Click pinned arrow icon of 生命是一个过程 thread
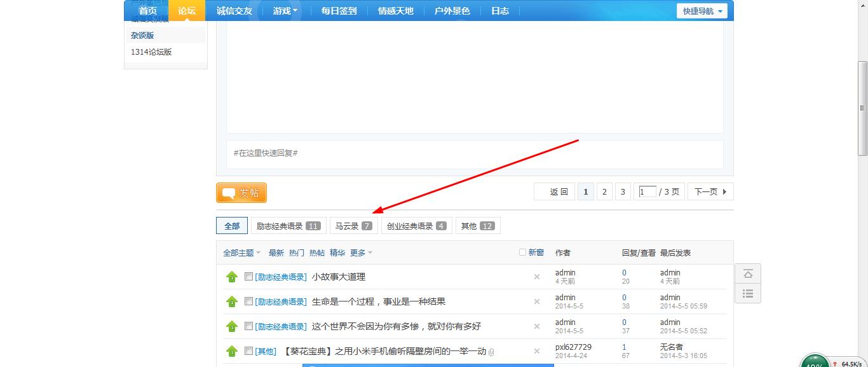 [x=232, y=301]
